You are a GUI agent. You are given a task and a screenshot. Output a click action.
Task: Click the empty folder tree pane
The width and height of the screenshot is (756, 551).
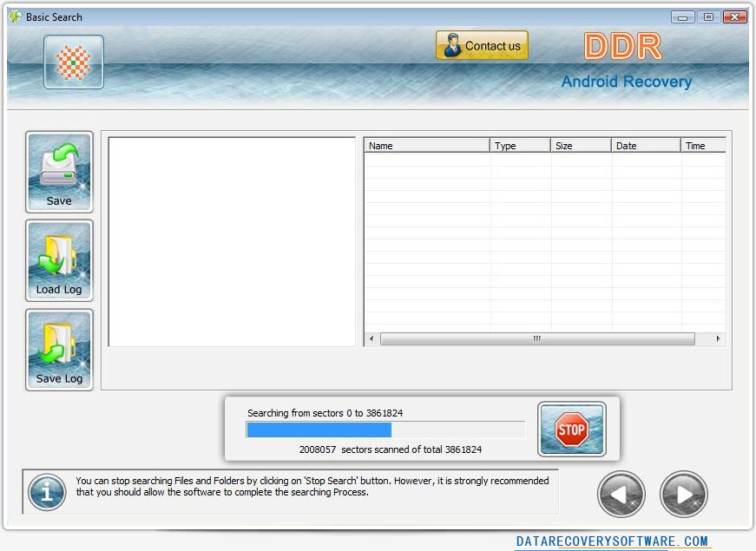tap(232, 241)
